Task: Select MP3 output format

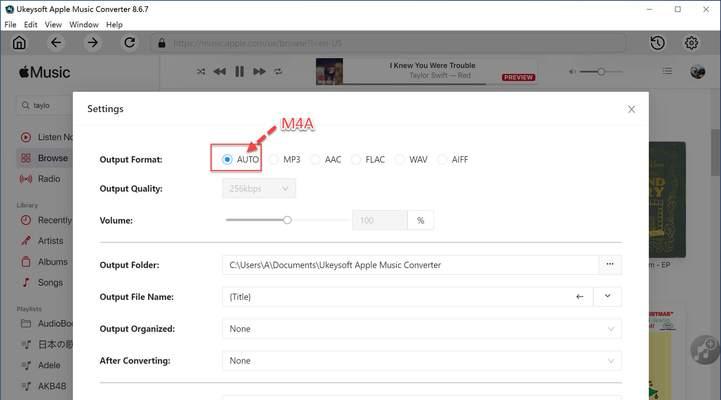Action: pyautogui.click(x=285, y=160)
